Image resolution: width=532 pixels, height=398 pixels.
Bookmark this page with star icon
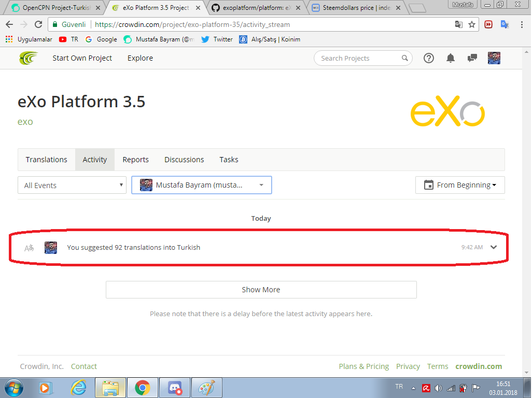point(472,24)
